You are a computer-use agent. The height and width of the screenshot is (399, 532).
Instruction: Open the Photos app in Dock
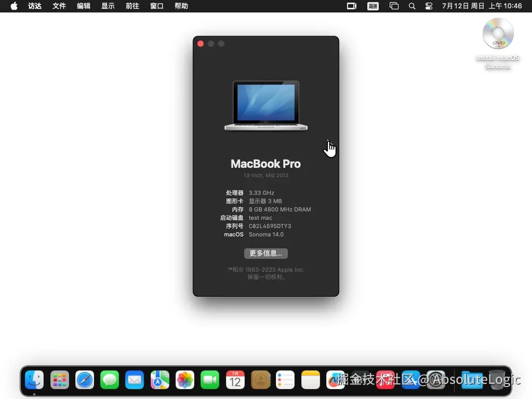tap(185, 380)
